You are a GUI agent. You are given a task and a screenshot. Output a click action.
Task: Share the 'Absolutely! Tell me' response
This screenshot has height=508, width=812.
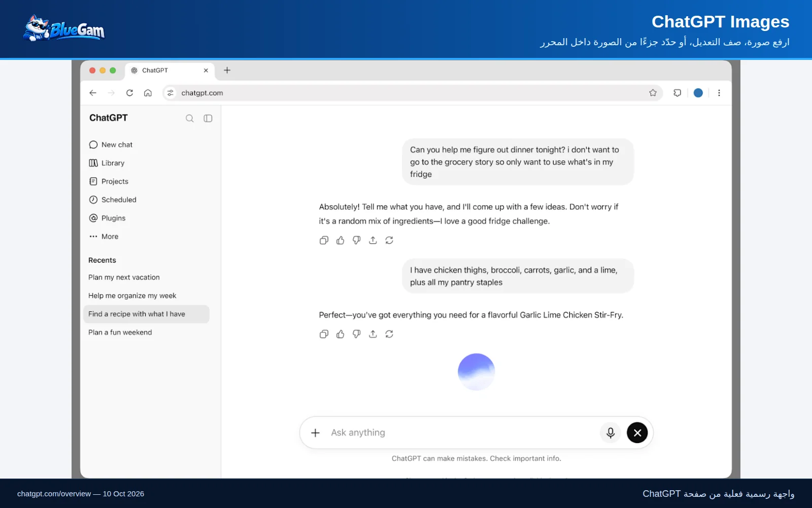click(373, 240)
